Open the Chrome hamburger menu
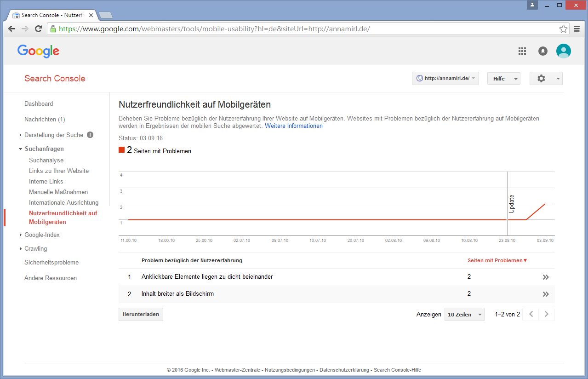Image resolution: width=588 pixels, height=379 pixels. click(x=577, y=29)
